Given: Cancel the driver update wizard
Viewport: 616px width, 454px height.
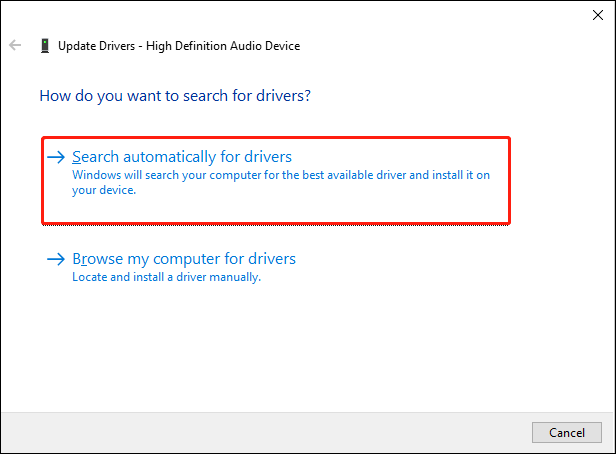Looking at the screenshot, I should (566, 432).
